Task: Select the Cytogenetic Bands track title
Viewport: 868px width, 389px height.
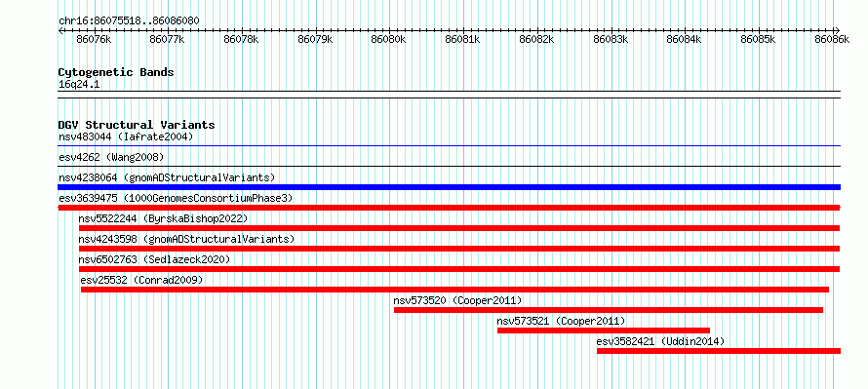Action: click(x=116, y=72)
